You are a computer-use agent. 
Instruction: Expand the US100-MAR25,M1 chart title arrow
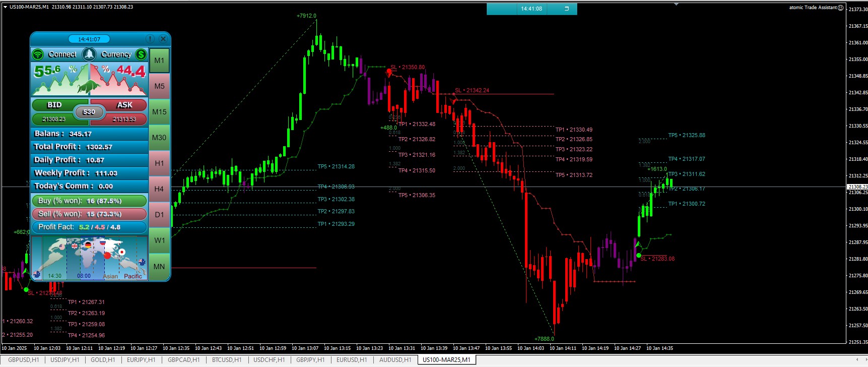(5, 7)
